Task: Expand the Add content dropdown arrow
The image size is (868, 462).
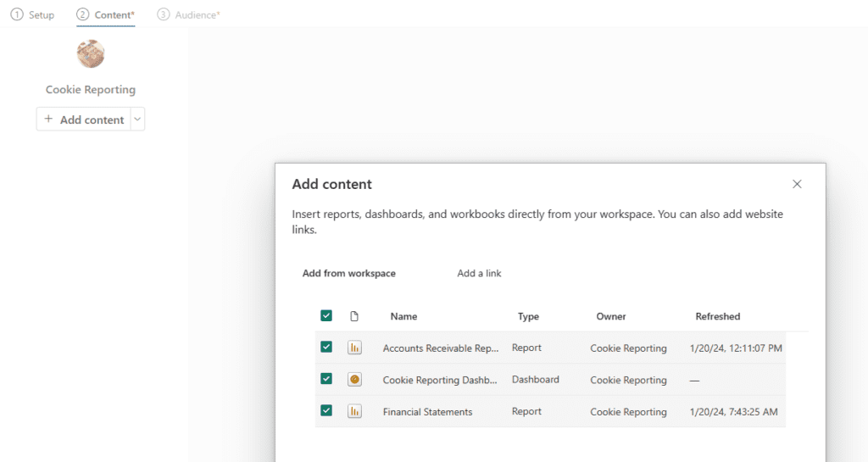Action: point(138,120)
